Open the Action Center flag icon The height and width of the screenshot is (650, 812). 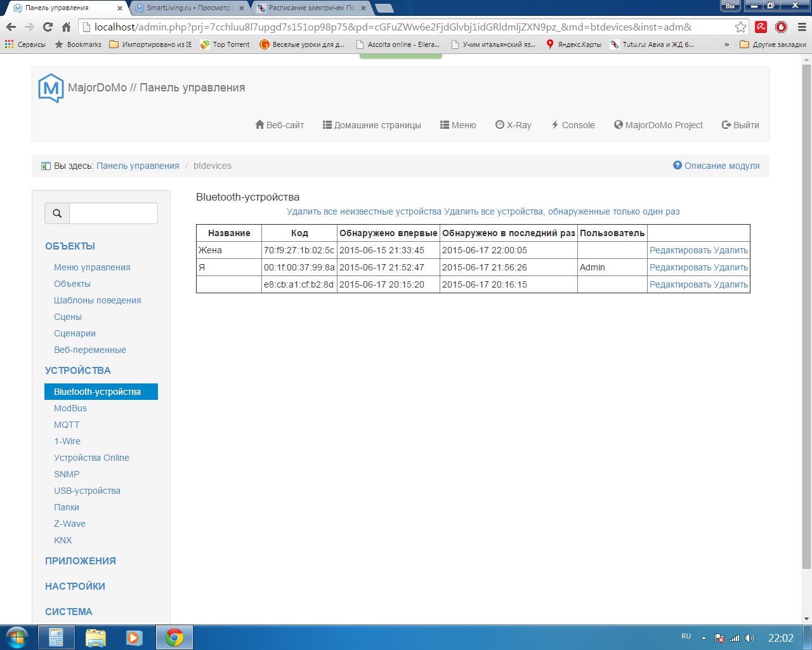(719, 638)
